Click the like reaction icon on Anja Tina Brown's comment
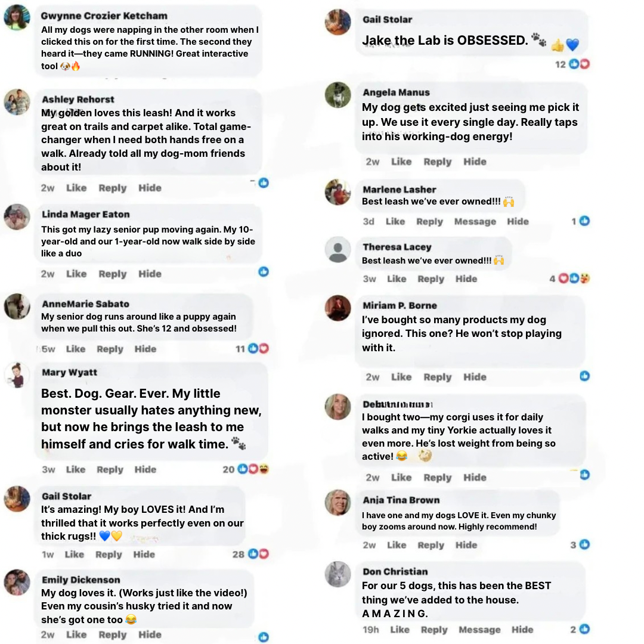The height and width of the screenshot is (644, 644). click(584, 544)
